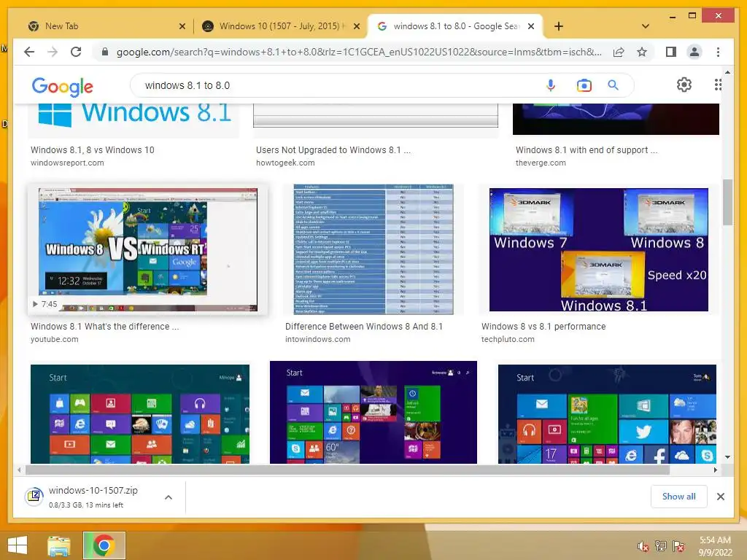This screenshot has height=560, width=747.
Task: Click the vertical page scrollbar thumb
Action: click(x=727, y=202)
